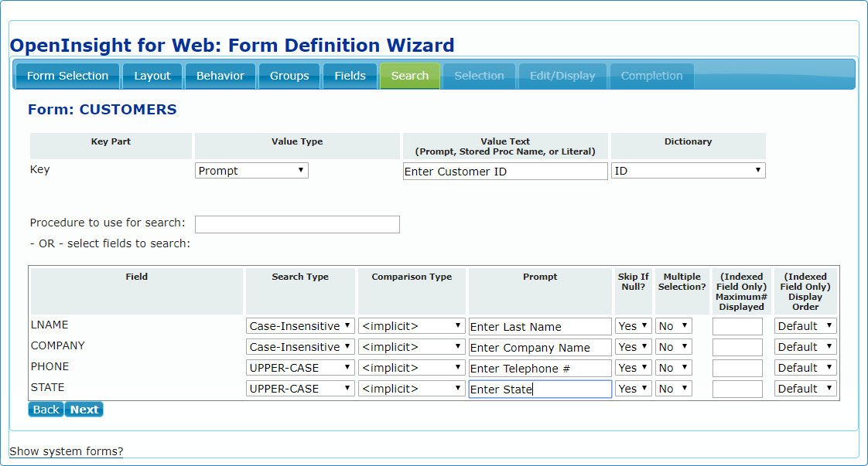The image size is (868, 466).
Task: Expand the PHONE Comparison Type dropdown
Action: tap(412, 368)
